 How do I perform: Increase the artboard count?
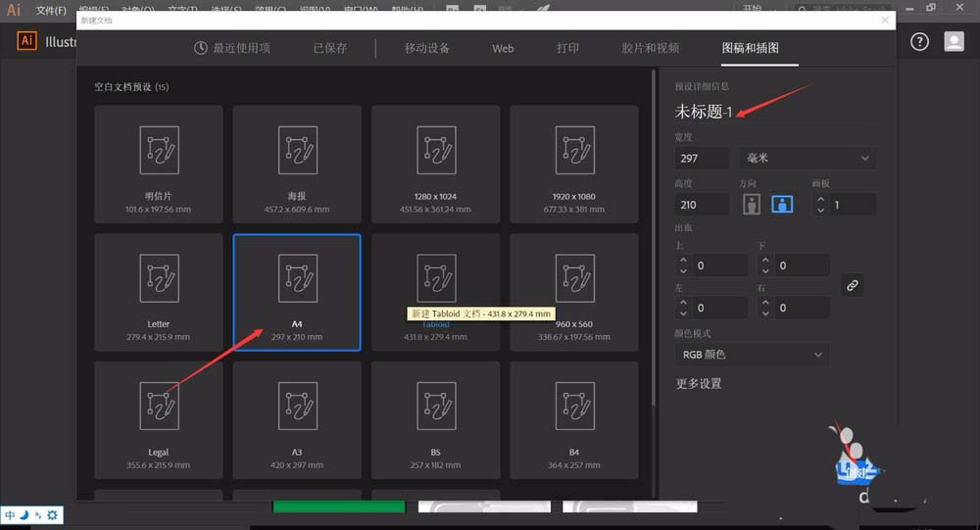click(x=820, y=200)
